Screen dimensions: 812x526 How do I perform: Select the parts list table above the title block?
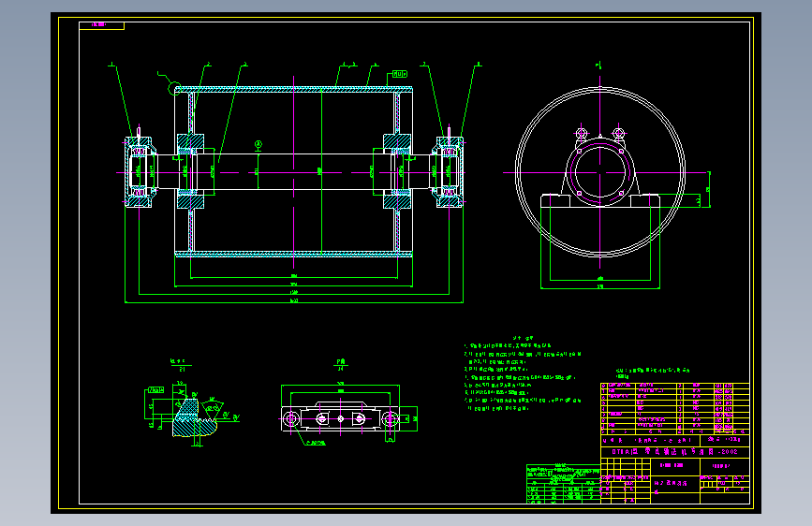click(x=674, y=408)
